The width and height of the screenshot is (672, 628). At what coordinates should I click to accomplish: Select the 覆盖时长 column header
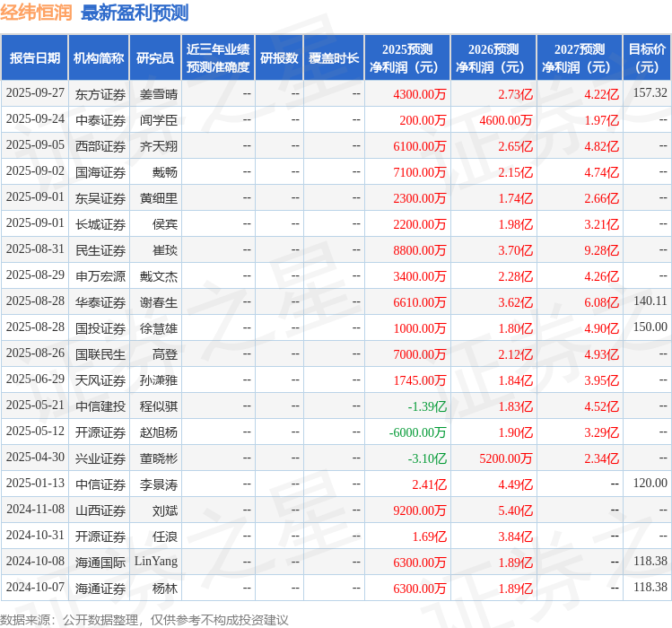coord(334,58)
